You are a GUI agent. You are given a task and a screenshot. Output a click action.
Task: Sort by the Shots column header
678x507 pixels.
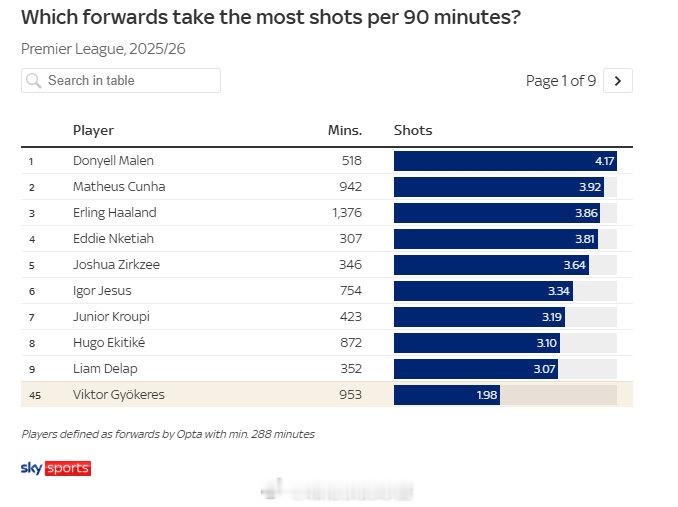413,130
